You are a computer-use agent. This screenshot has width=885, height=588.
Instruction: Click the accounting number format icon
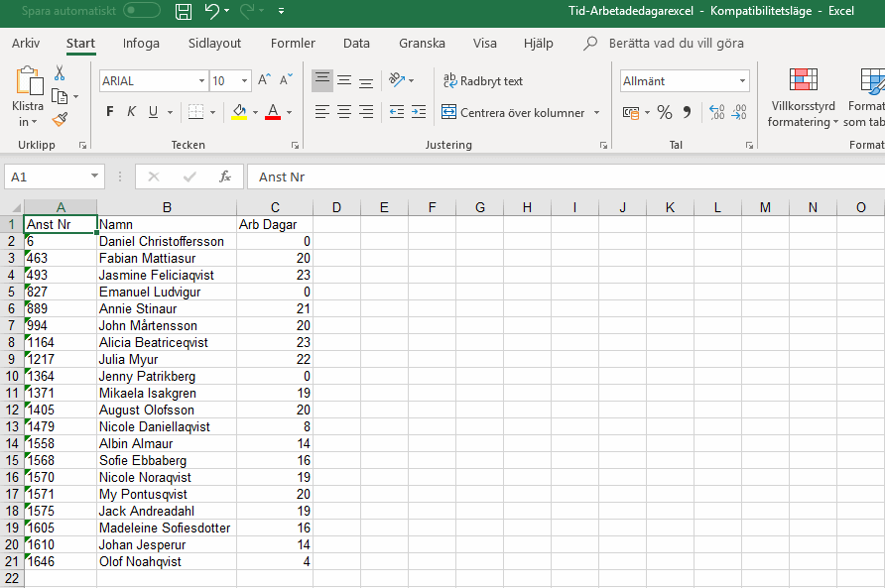click(x=631, y=113)
